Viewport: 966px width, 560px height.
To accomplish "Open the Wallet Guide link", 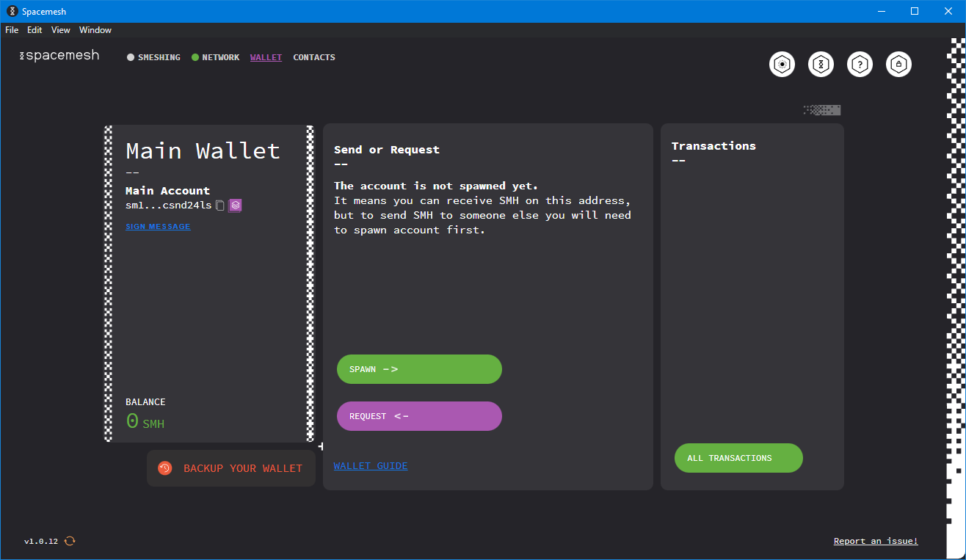I will coord(371,466).
